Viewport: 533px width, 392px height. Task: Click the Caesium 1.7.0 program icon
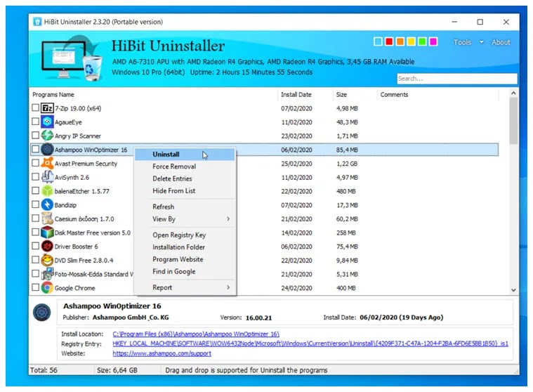coord(47,218)
